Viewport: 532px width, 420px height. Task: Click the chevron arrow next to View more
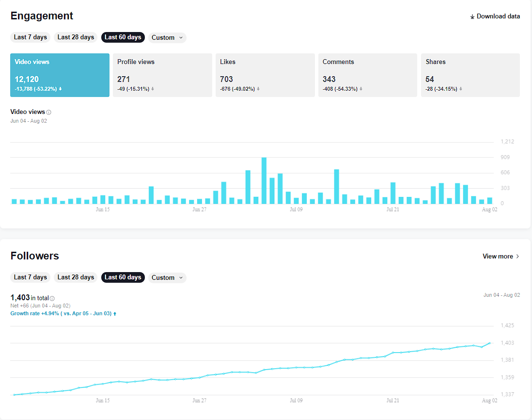click(517, 257)
